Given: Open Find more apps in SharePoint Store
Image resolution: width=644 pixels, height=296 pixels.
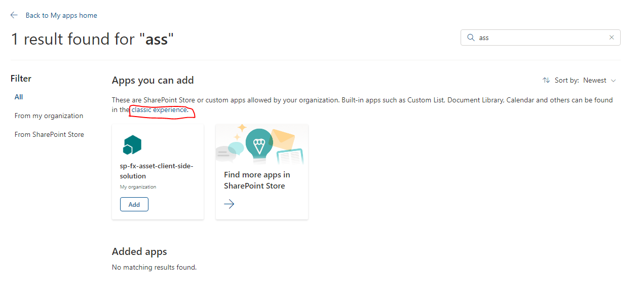Looking at the screenshot, I should pos(257,180).
